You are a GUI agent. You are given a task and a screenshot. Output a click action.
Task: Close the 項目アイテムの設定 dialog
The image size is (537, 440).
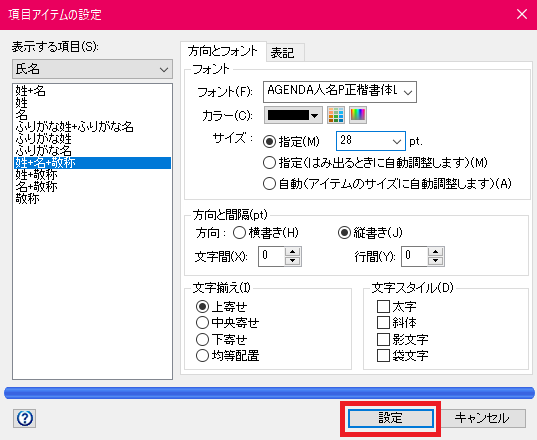point(522,14)
